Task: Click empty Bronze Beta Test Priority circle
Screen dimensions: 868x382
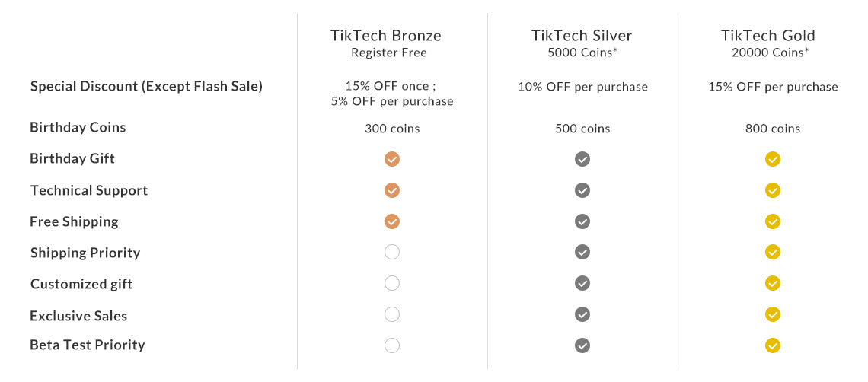Action: point(392,345)
